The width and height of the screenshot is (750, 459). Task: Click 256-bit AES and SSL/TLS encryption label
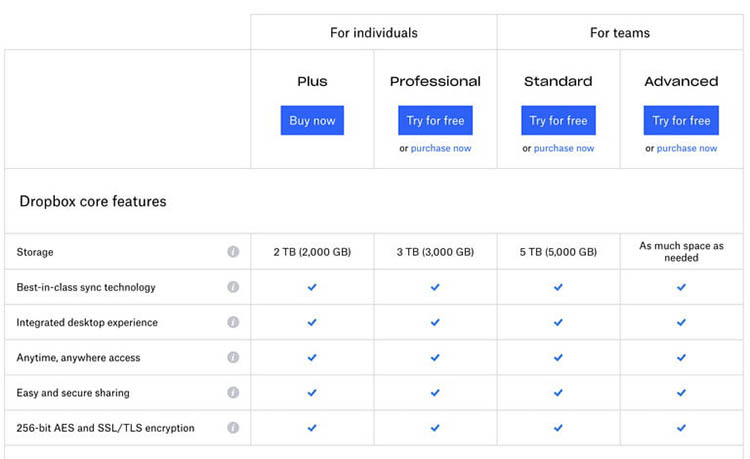pos(106,428)
